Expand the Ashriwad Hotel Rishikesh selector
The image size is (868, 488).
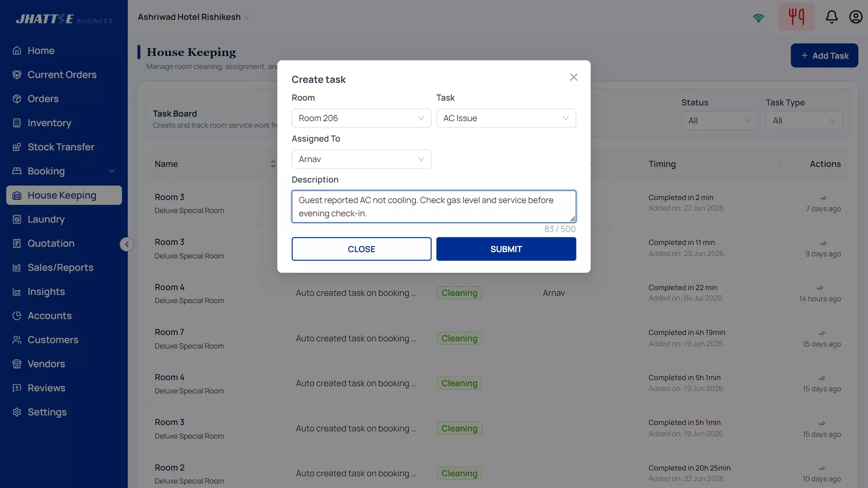click(193, 17)
